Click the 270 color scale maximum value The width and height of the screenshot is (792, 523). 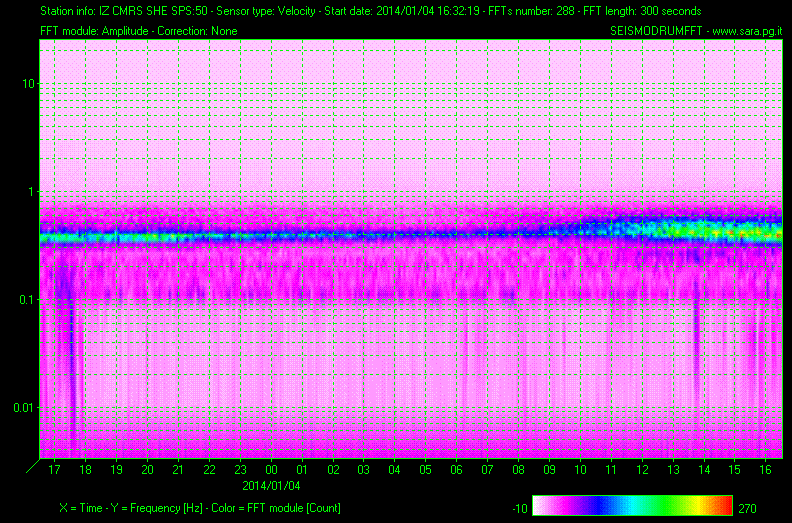(747, 508)
